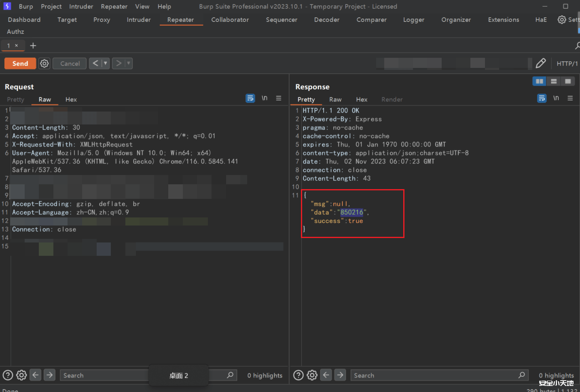The image size is (580, 392).
Task: Go to previous match in Request search
Action: point(36,375)
